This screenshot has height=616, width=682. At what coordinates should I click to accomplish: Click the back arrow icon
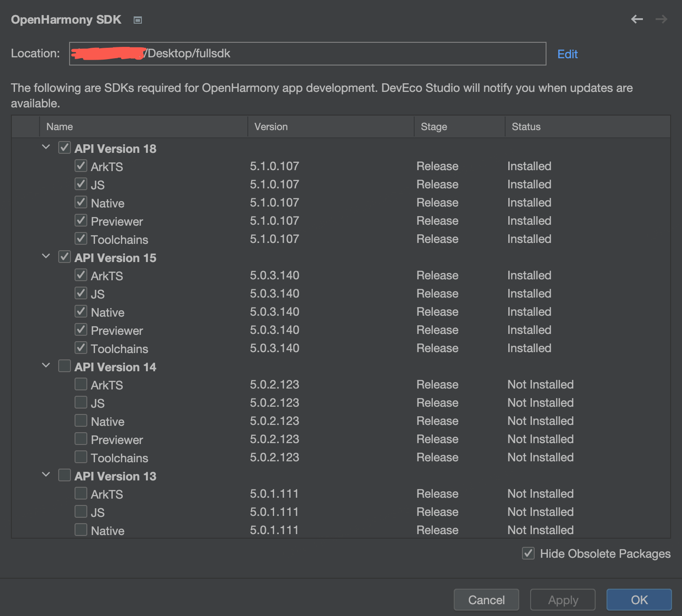637,19
